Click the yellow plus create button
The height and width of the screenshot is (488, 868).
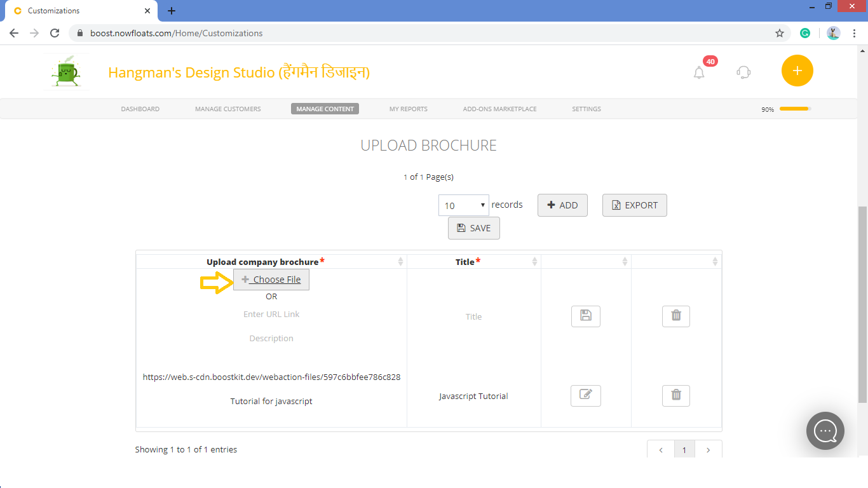797,71
